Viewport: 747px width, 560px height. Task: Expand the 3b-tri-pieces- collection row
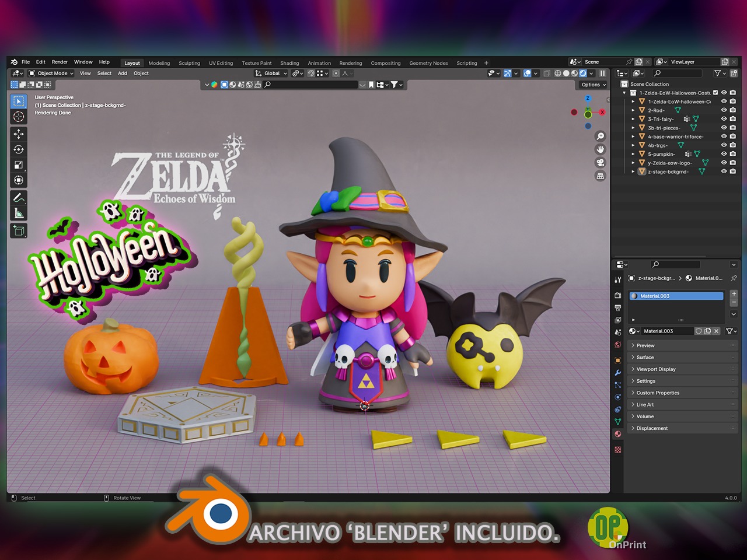pyautogui.click(x=633, y=128)
